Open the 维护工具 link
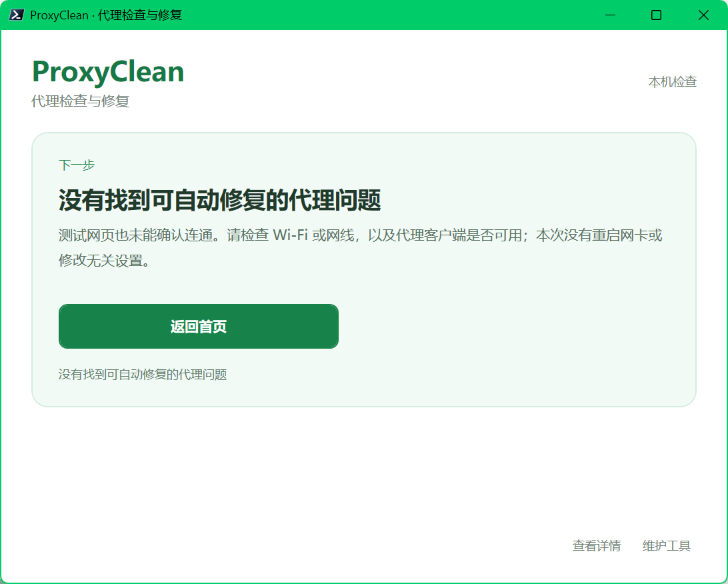728x584 pixels. coord(666,545)
